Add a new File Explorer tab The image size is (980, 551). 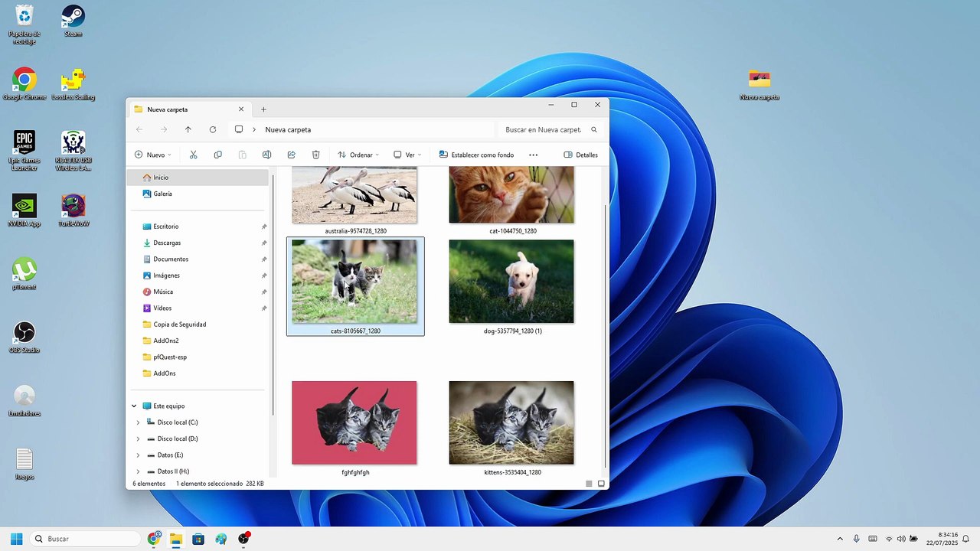pos(263,109)
